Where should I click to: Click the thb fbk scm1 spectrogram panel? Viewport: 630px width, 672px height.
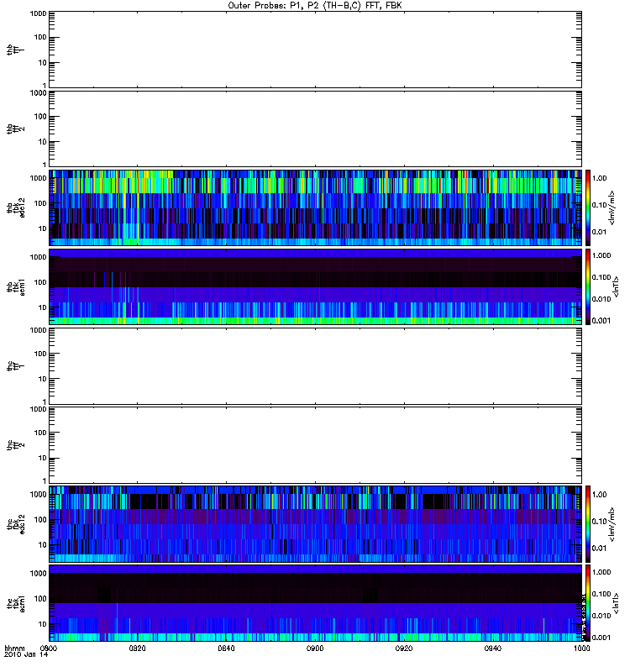tap(316, 286)
